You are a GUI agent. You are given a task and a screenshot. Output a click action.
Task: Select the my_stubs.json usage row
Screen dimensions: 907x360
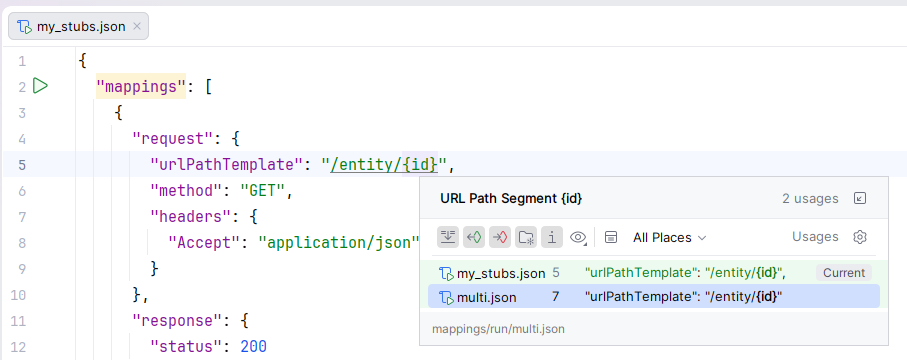tap(654, 273)
